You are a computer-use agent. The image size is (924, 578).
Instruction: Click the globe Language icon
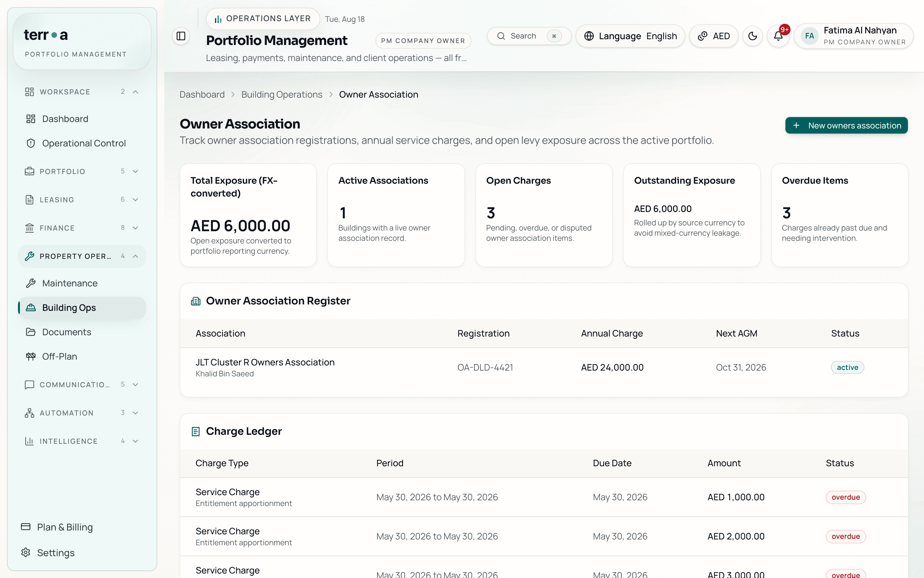(x=589, y=36)
